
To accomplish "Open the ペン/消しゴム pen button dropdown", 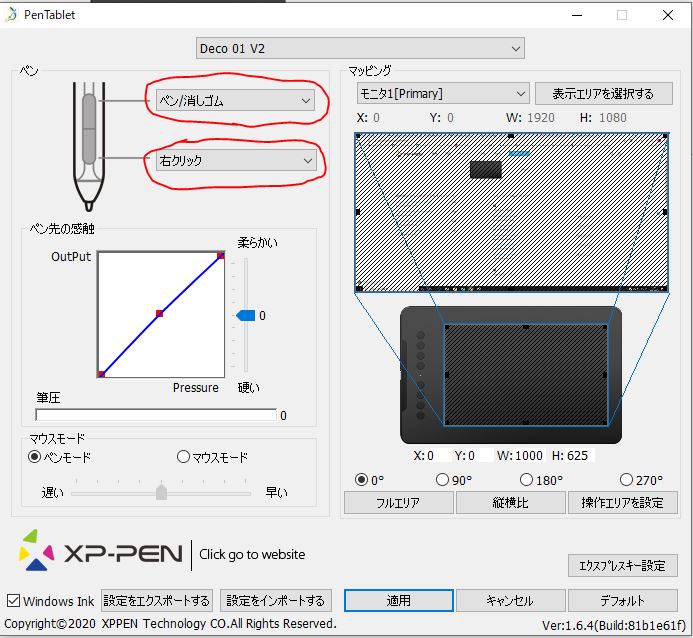I will (235, 100).
